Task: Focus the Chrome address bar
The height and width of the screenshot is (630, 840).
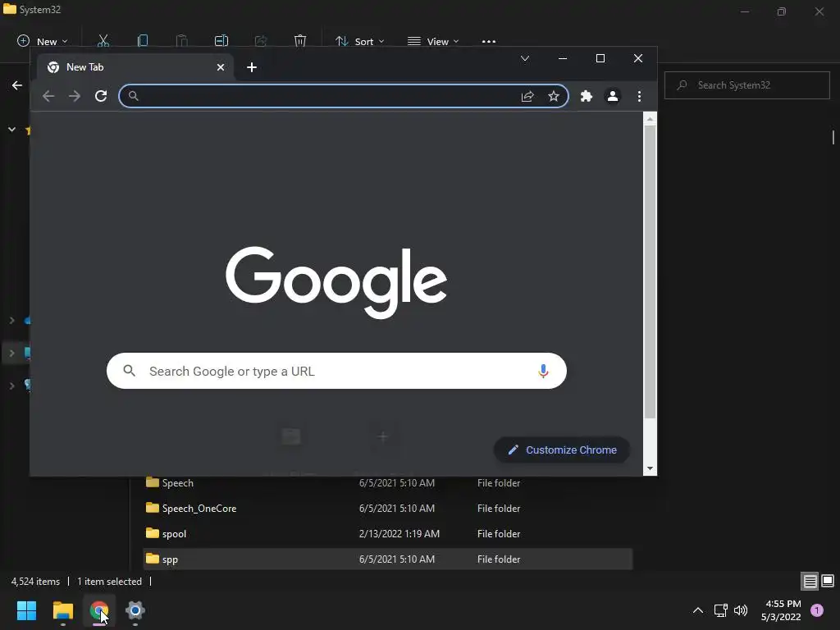Action: point(344,96)
